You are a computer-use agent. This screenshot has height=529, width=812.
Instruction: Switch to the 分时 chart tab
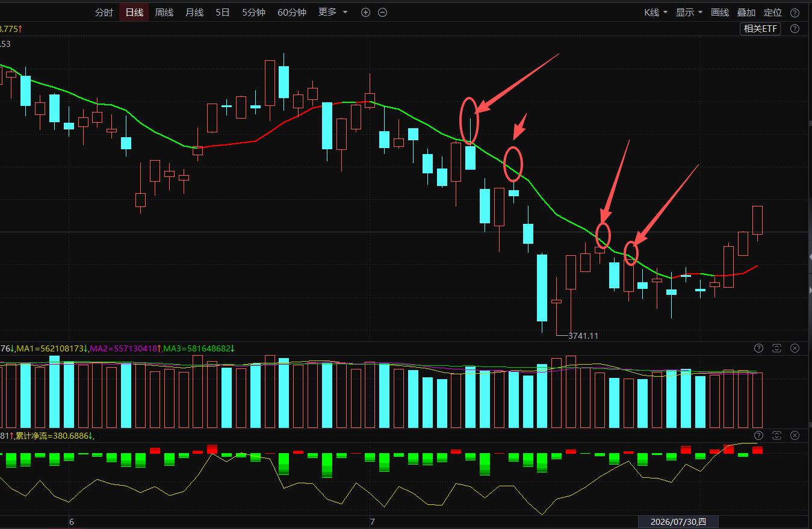point(104,13)
